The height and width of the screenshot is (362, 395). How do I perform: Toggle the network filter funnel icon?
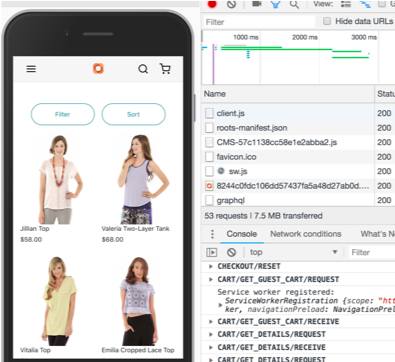275,4
